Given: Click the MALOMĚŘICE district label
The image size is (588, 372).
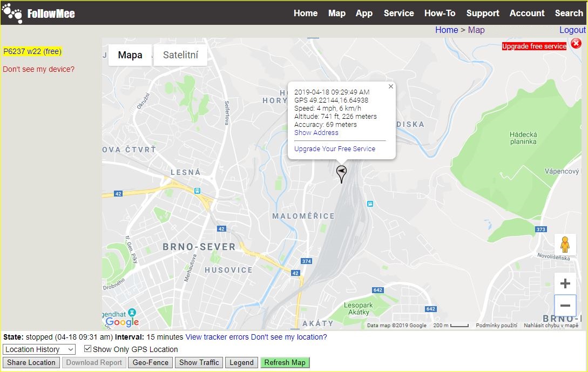Looking at the screenshot, I should pos(303,216).
